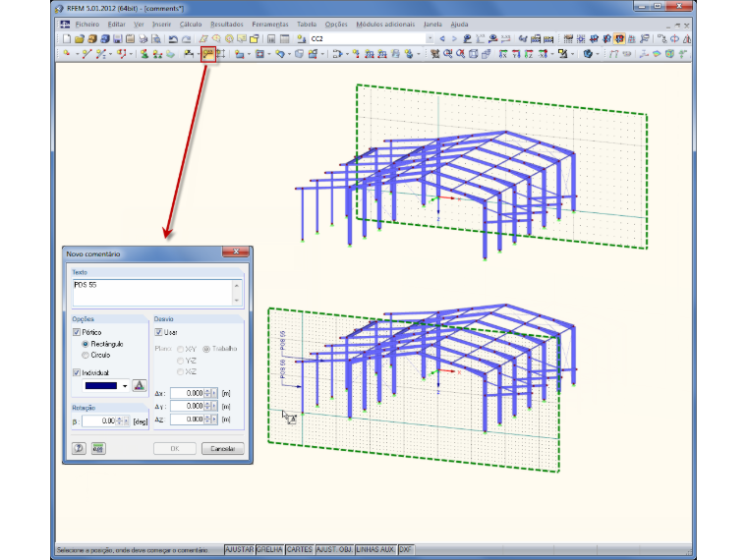Select the X-Y plane radio button
The width and height of the screenshot is (747, 560).
pyautogui.click(x=181, y=349)
